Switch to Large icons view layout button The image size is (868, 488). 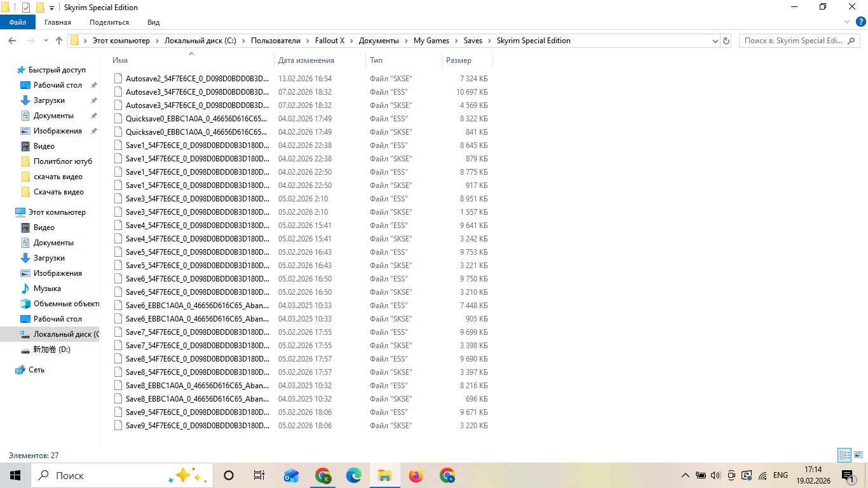coord(858,455)
